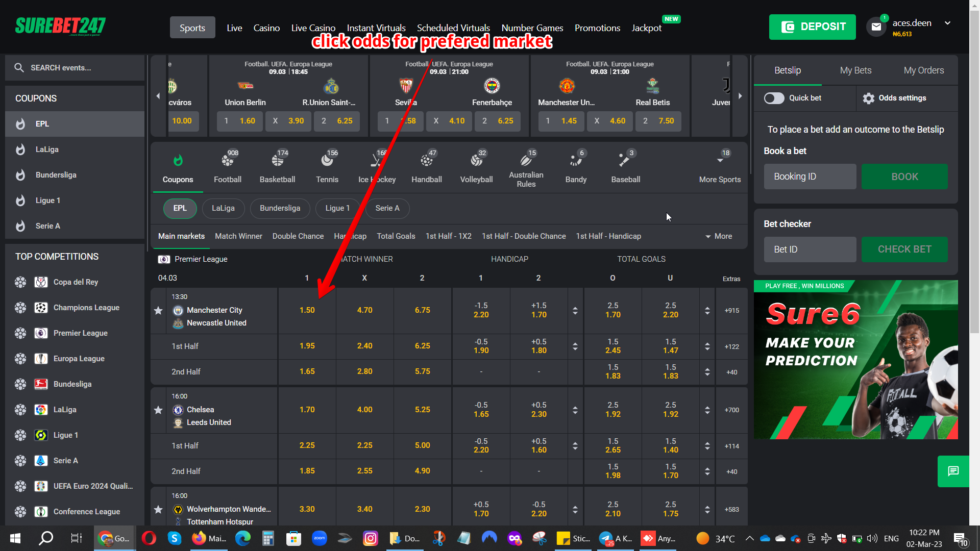Screen dimensions: 980x551
Task: Open Windows notification center icon
Action: [x=960, y=538]
